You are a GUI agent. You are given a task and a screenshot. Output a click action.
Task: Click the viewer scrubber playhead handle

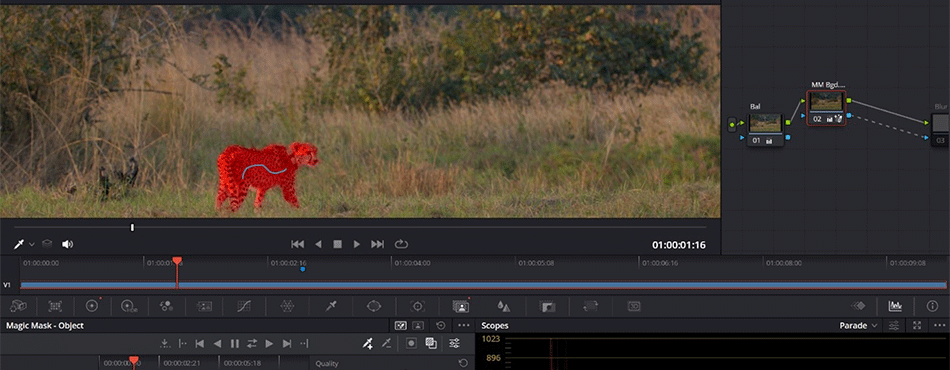coord(132,228)
